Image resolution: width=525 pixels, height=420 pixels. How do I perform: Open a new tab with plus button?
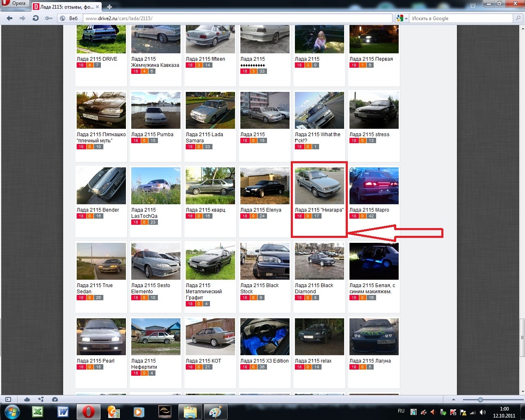pyautogui.click(x=110, y=7)
